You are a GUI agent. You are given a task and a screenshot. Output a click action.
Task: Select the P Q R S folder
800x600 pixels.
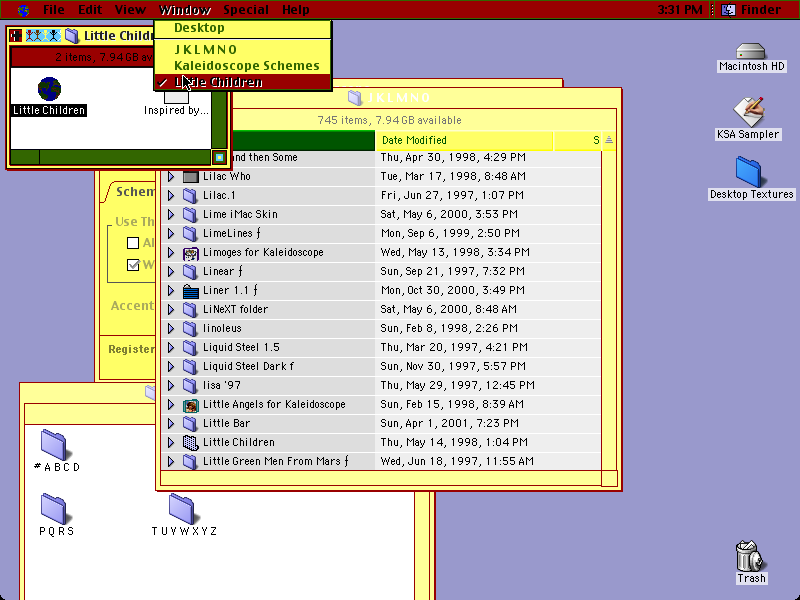coord(54,509)
